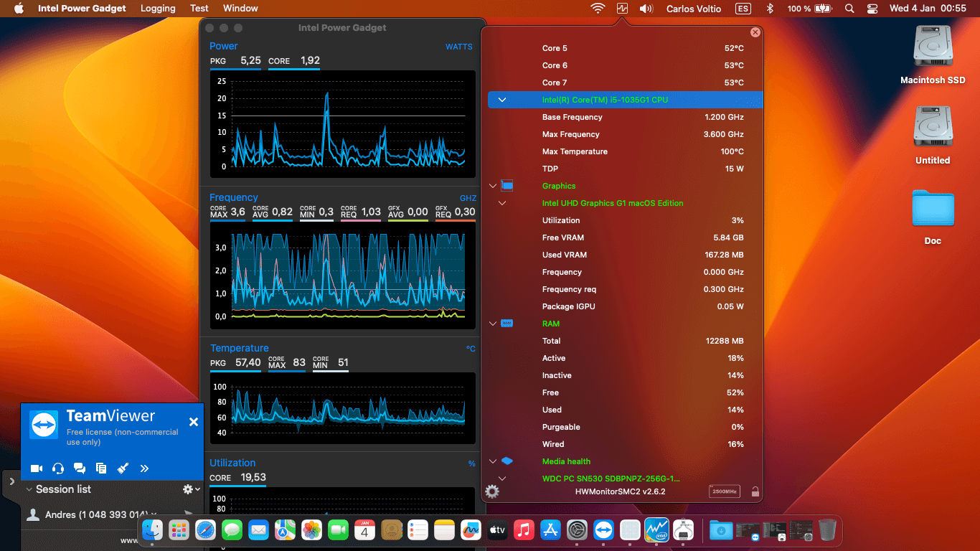
Task: Open the Logging menu
Action: (158, 9)
